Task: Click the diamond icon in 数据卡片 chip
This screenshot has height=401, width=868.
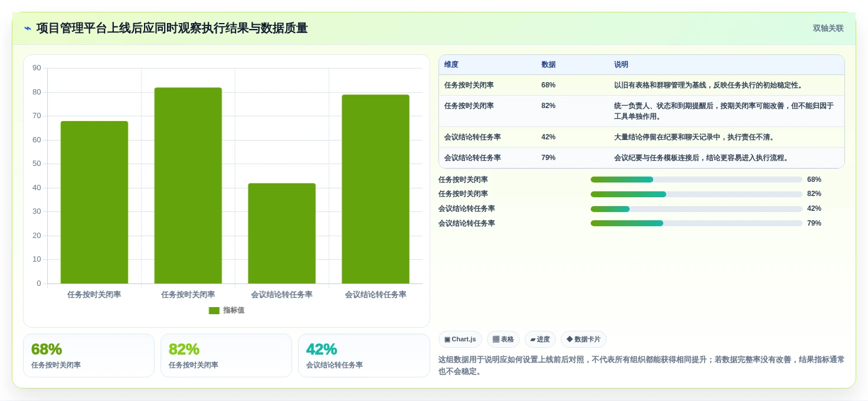Action: [x=569, y=340]
